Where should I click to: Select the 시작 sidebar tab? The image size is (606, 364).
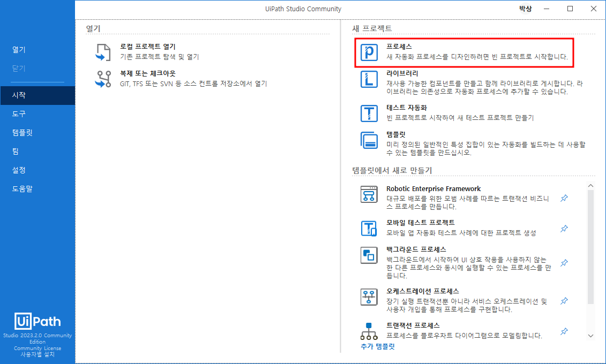pos(38,95)
